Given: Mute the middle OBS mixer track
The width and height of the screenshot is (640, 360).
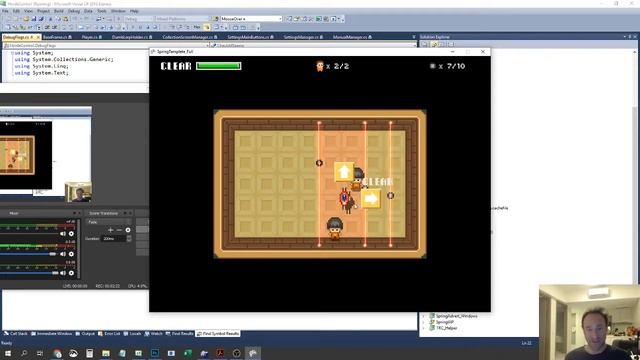Looking at the screenshot, I should coord(63,254).
